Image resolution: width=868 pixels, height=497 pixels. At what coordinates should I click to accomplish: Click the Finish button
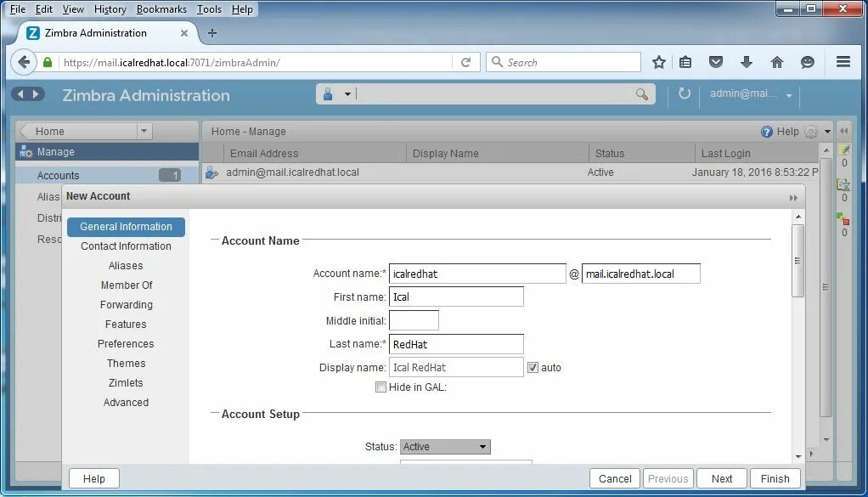point(775,479)
